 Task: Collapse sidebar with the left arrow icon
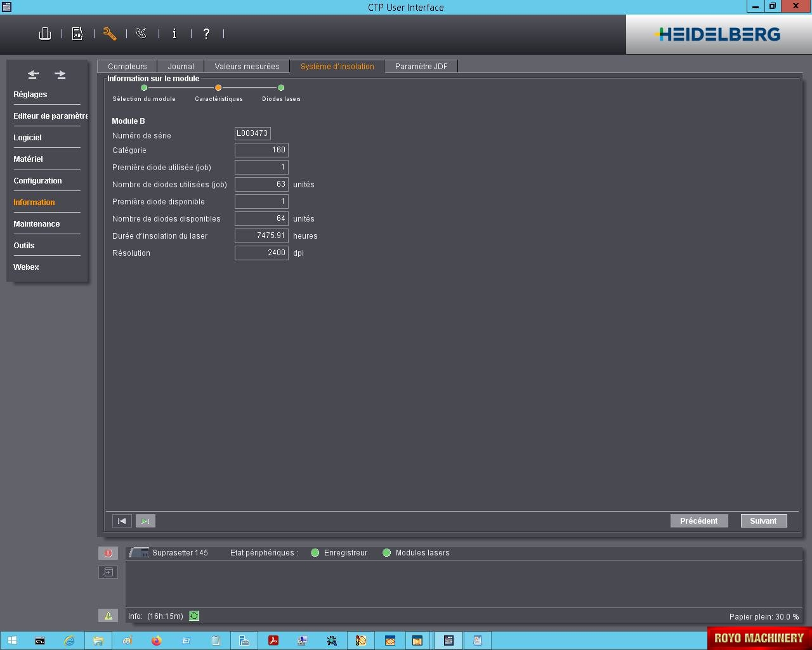(33, 74)
